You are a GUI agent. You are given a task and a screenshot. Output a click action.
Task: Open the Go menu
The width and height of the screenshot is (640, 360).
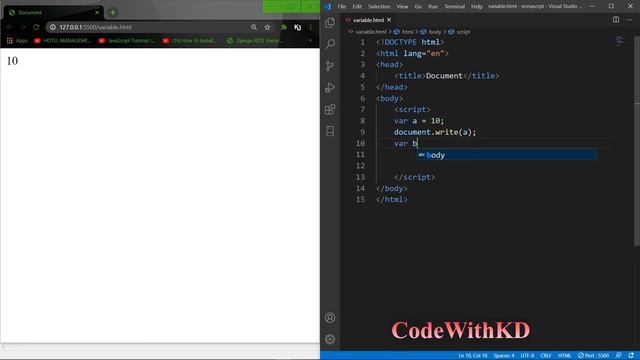(x=418, y=7)
